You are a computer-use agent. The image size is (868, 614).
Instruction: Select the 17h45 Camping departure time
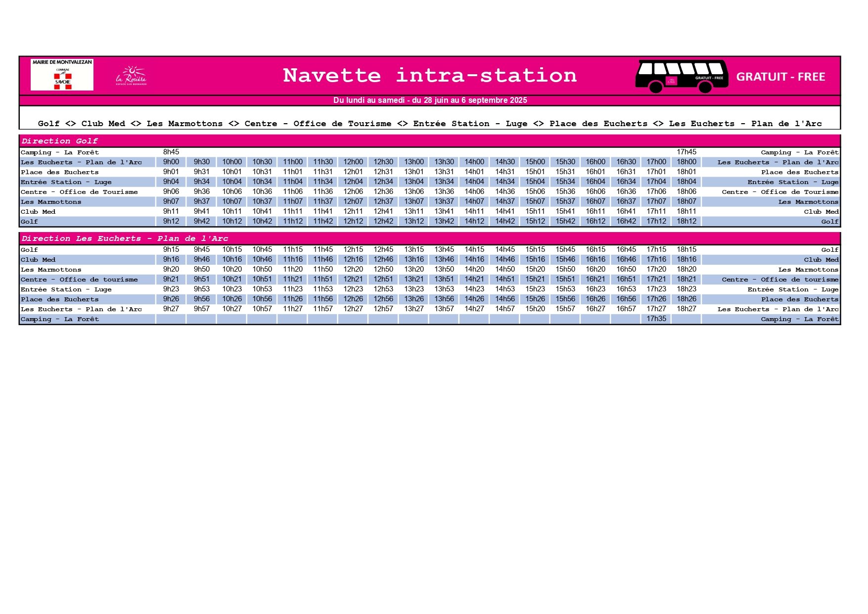point(686,152)
